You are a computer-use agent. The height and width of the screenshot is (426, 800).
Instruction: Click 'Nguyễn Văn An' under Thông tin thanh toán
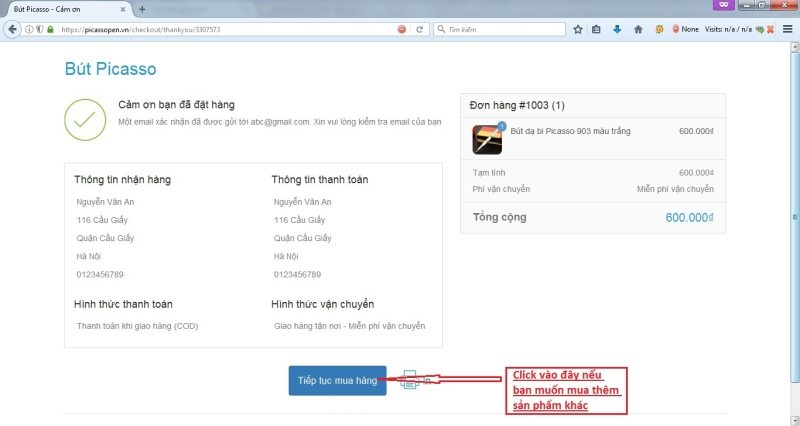tap(303, 202)
